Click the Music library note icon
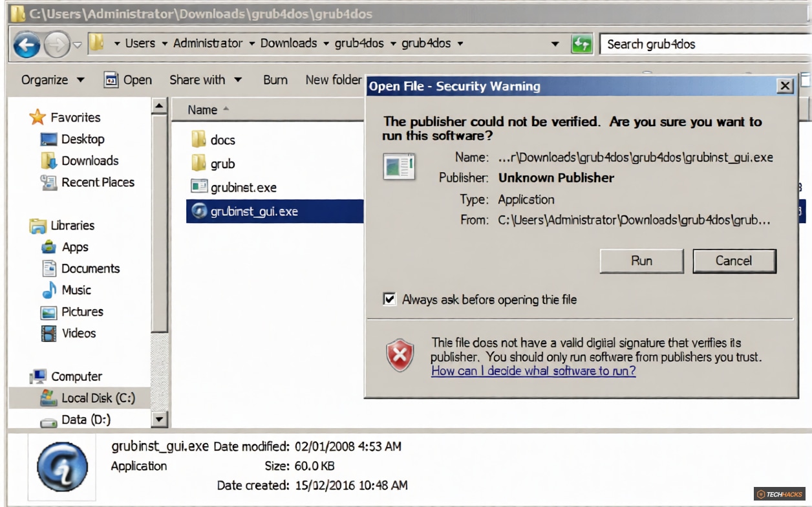This screenshot has height=507, width=812. pyautogui.click(x=49, y=290)
